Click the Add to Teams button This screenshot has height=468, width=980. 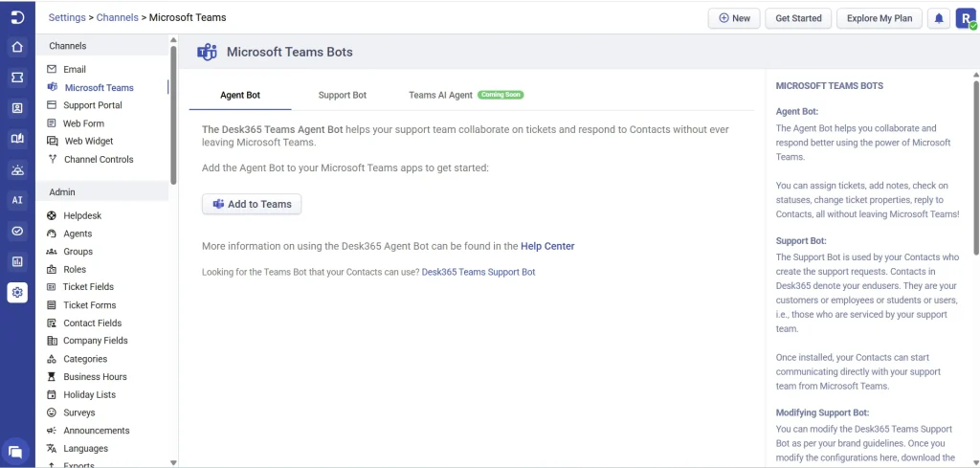pyautogui.click(x=252, y=204)
